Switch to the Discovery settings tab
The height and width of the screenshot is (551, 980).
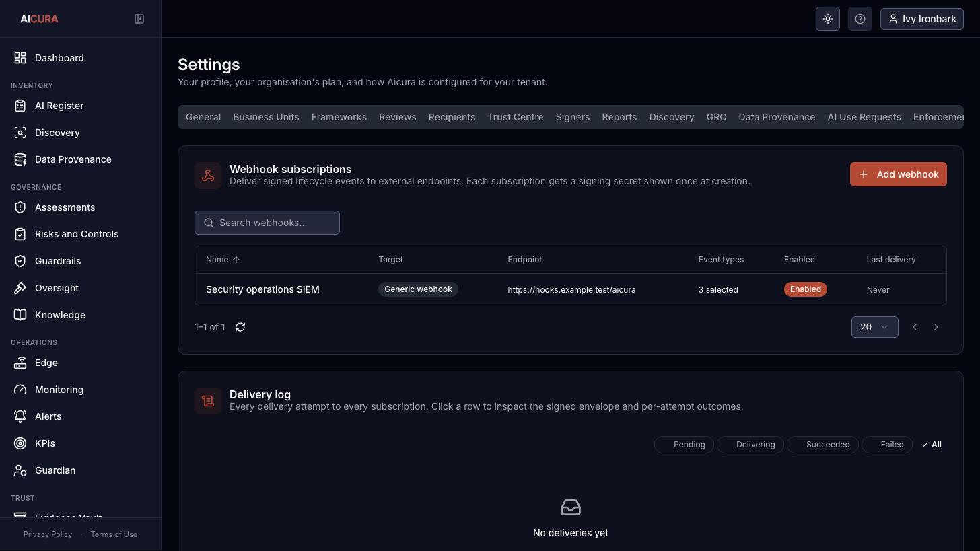click(672, 117)
